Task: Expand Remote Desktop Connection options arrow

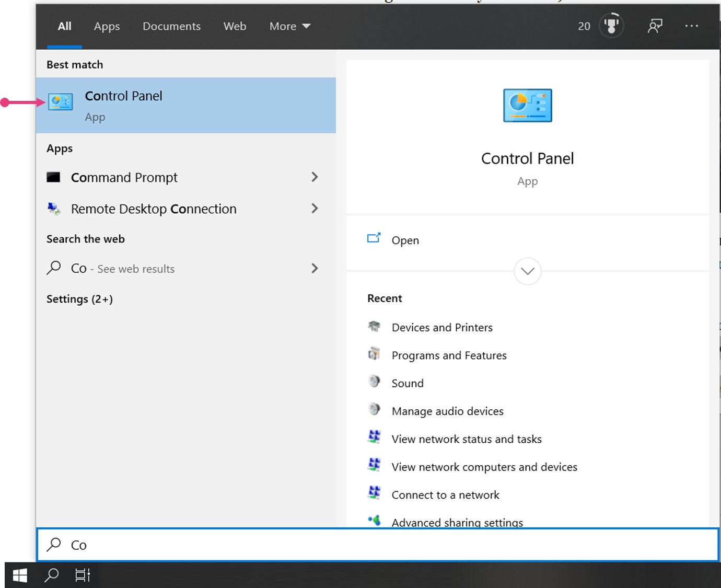Action: pyautogui.click(x=315, y=209)
